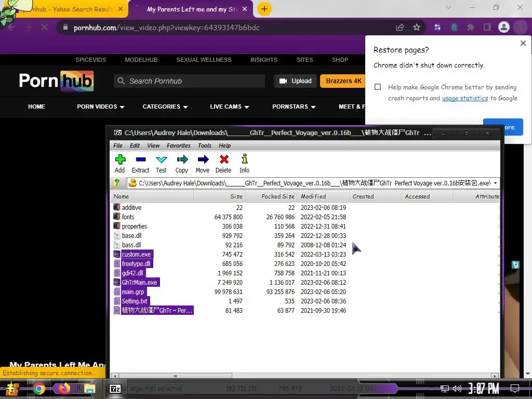Open the 7-Zip Edit menu
532x399 pixels.
[x=135, y=145]
